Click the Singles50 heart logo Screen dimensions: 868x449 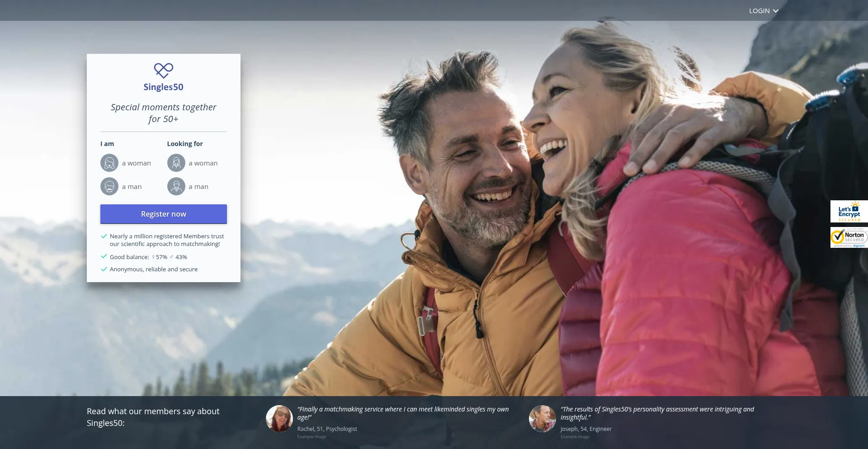[x=163, y=71]
